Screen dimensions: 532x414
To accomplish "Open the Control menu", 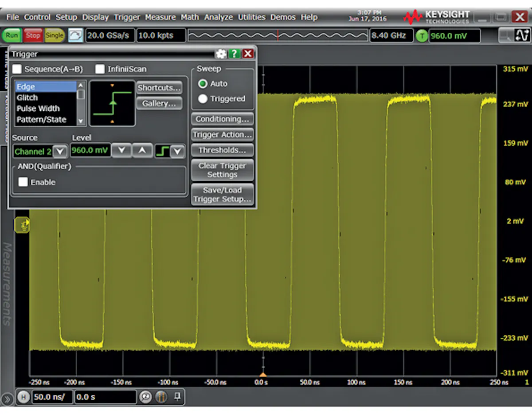I will tap(37, 17).
